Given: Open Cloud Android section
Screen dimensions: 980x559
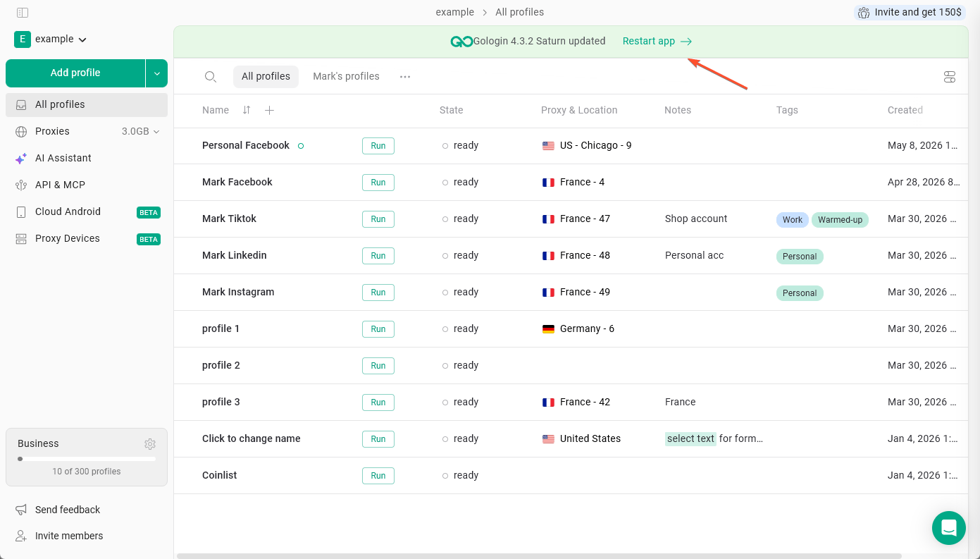Looking at the screenshot, I should [87, 211].
